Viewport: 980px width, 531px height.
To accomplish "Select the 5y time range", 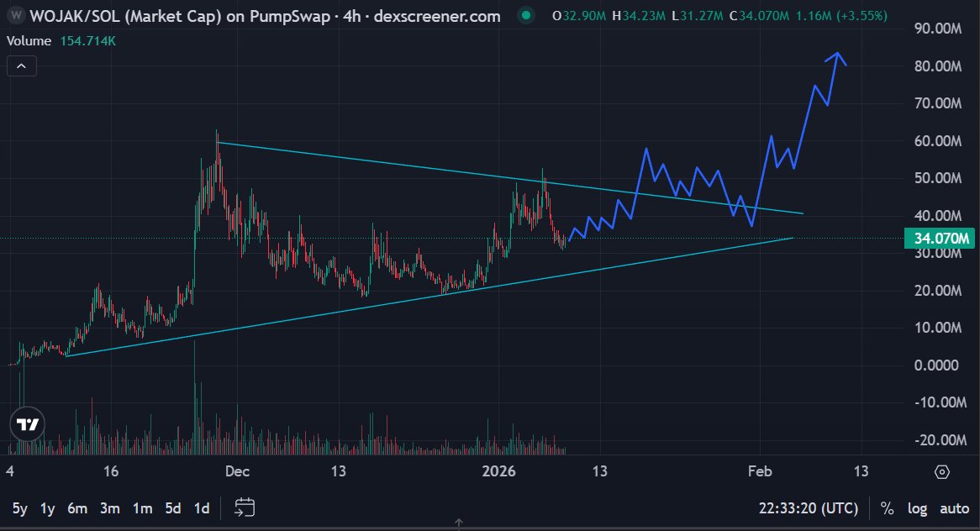I will [20, 508].
